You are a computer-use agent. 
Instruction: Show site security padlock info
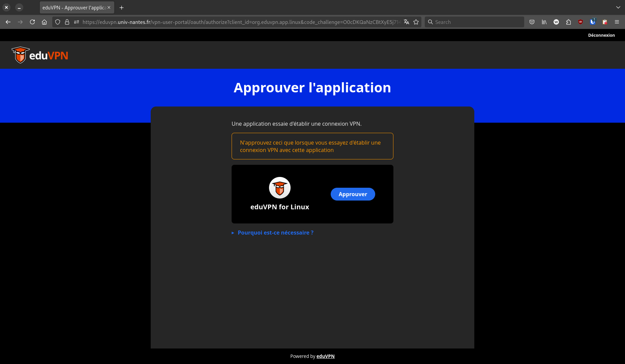(67, 22)
